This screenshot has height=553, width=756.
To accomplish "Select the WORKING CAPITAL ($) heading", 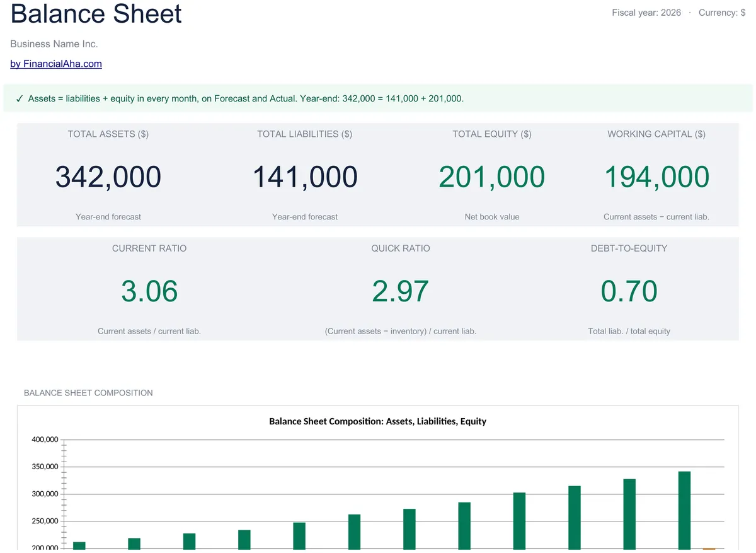I will coord(656,134).
